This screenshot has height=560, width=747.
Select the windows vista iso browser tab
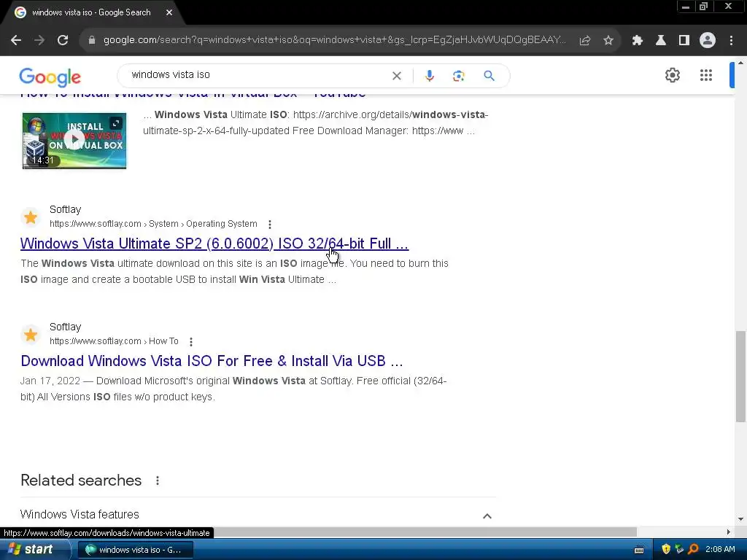click(x=91, y=12)
